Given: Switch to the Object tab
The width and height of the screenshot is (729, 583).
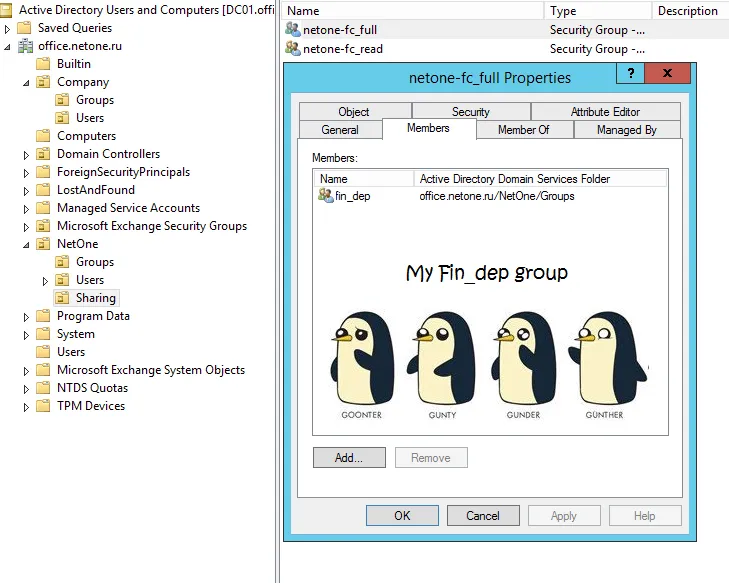Looking at the screenshot, I should coord(355,112).
